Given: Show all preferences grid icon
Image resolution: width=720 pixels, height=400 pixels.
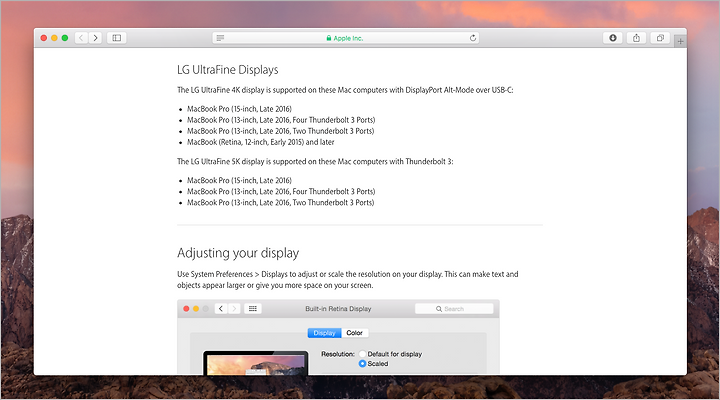Looking at the screenshot, I should coord(253,309).
